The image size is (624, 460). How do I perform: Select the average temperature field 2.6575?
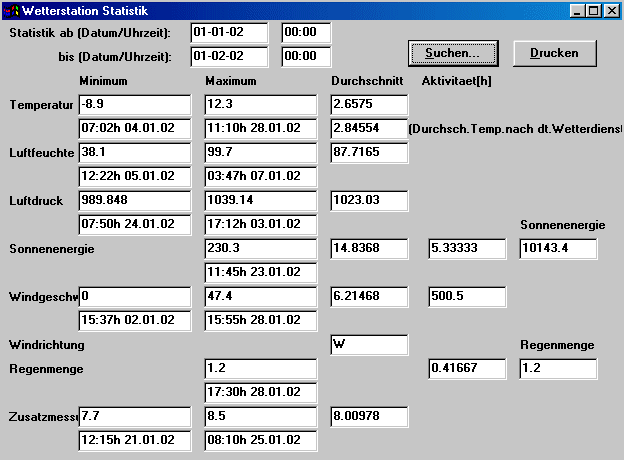[x=369, y=105]
